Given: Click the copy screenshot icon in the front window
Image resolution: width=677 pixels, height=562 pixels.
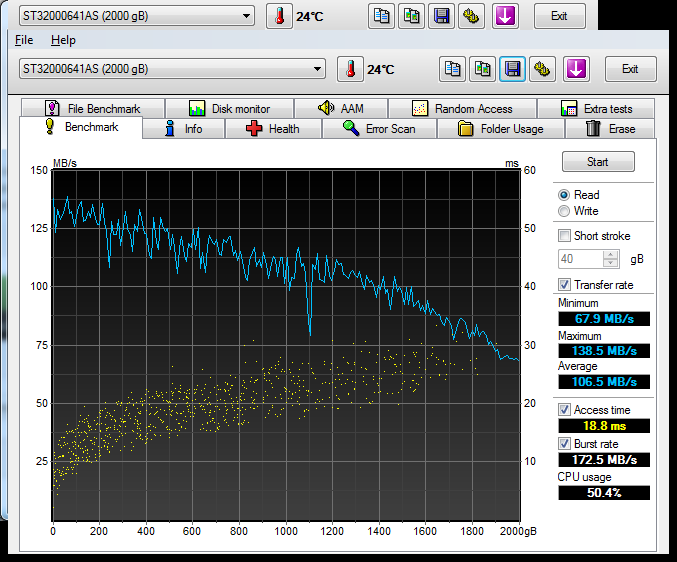Looking at the screenshot, I should point(483,69).
